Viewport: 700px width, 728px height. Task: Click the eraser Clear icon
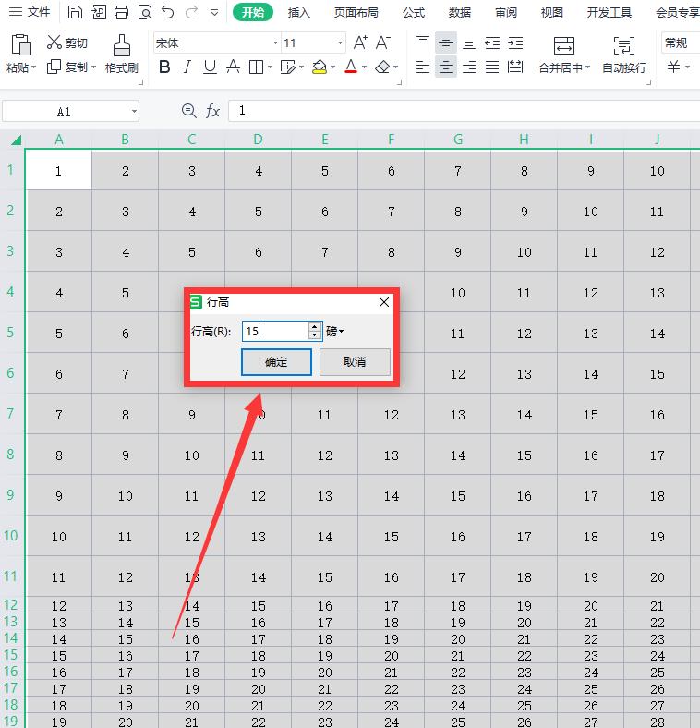pyautogui.click(x=382, y=67)
